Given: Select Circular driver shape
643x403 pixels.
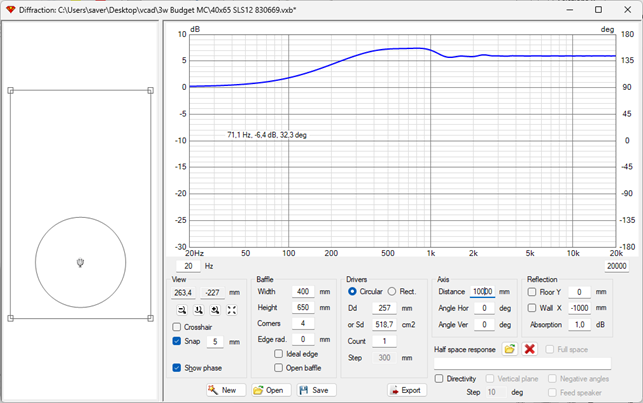Looking at the screenshot, I should [352, 291].
